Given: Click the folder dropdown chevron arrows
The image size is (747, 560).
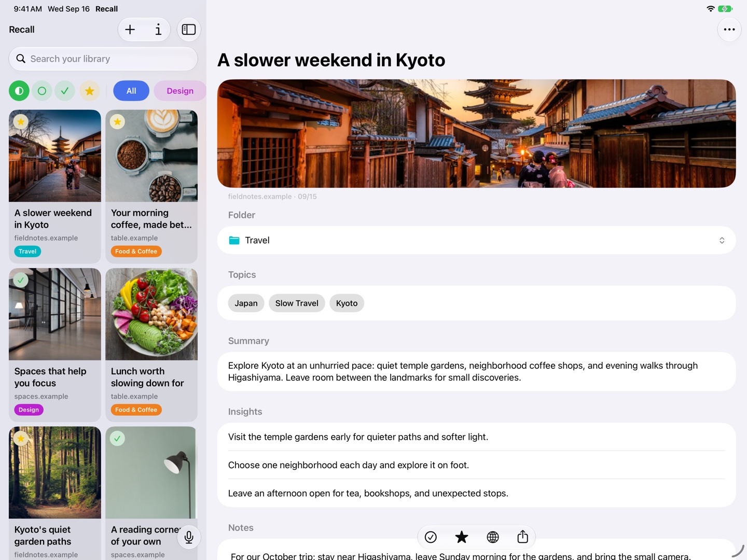Looking at the screenshot, I should pyautogui.click(x=722, y=240).
